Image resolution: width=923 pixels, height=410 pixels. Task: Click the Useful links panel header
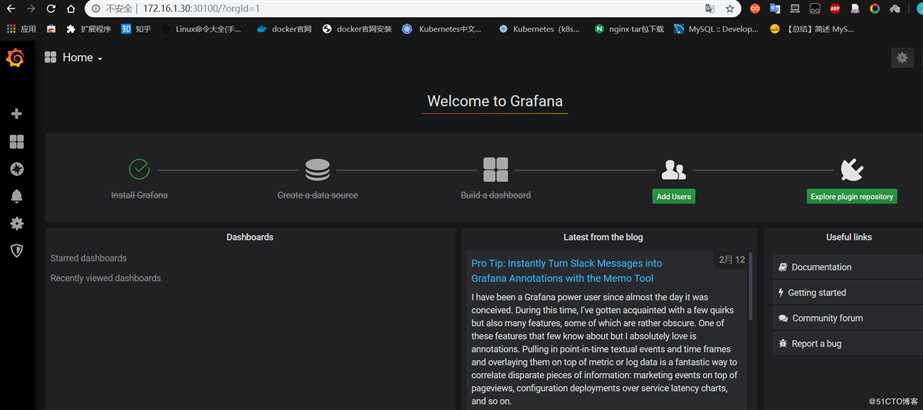click(849, 237)
